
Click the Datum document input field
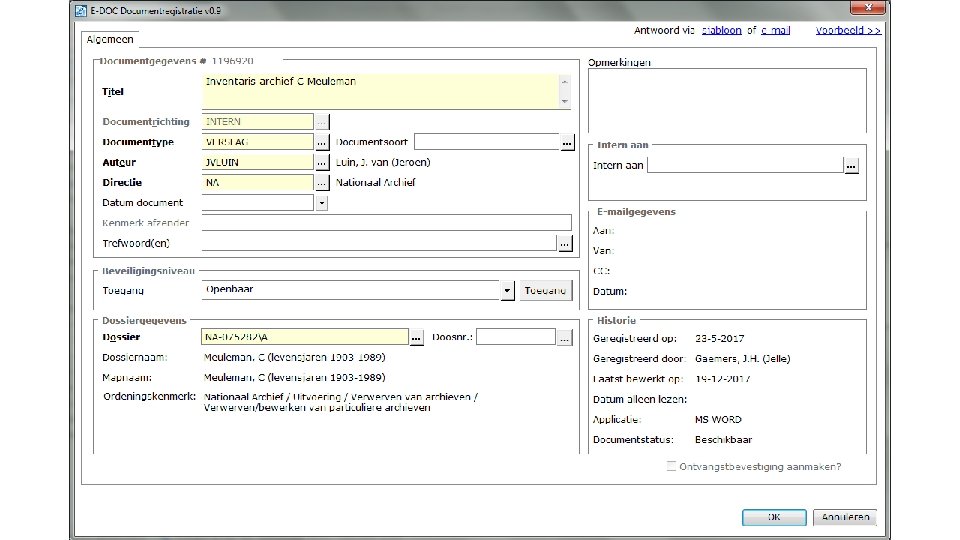pos(258,203)
